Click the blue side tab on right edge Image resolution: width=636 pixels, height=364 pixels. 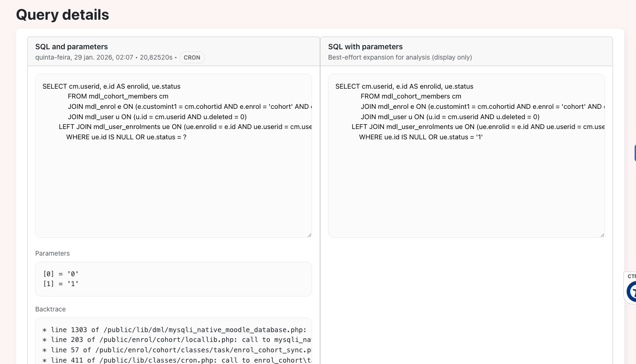point(635,153)
